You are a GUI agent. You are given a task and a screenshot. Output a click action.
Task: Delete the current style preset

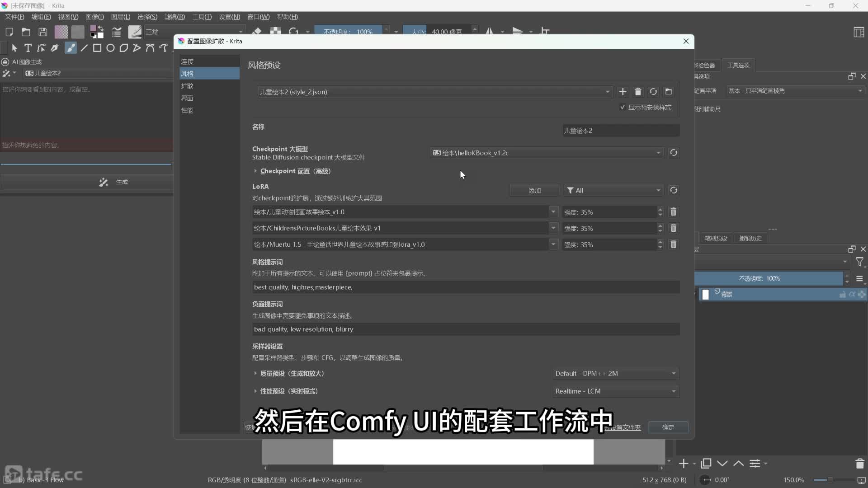[638, 92]
